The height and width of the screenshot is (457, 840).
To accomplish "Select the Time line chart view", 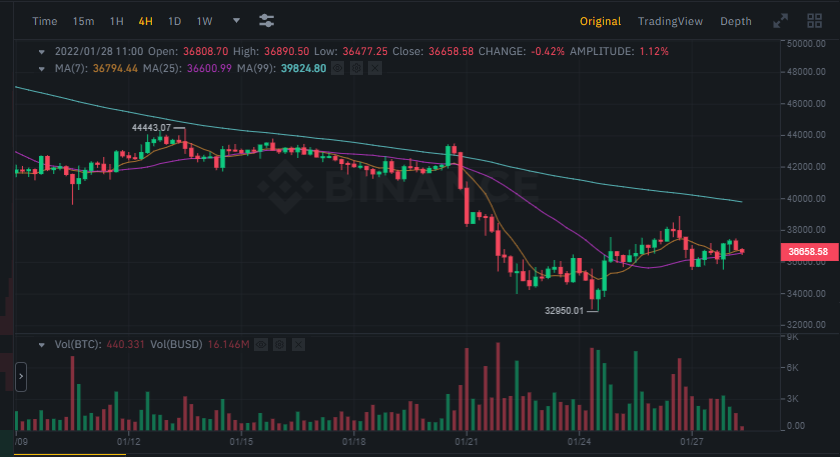I will click(45, 21).
